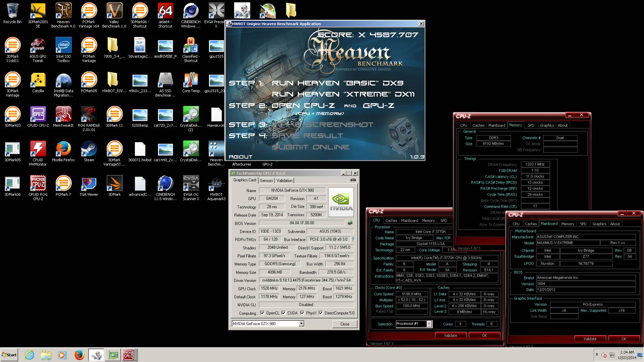Image resolution: width=644 pixels, height=362 pixels.
Task: Switch to Sensors tab in GPU-Z
Action: click(x=266, y=180)
